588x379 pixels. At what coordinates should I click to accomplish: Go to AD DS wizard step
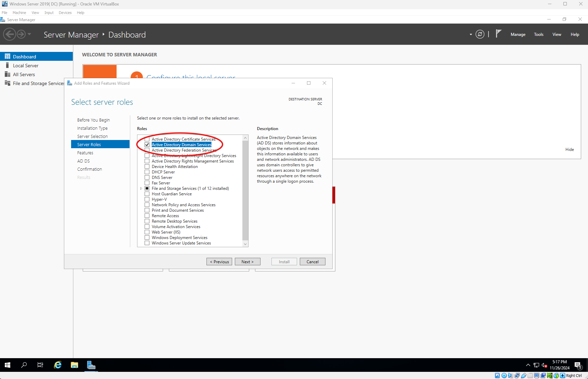click(x=83, y=161)
